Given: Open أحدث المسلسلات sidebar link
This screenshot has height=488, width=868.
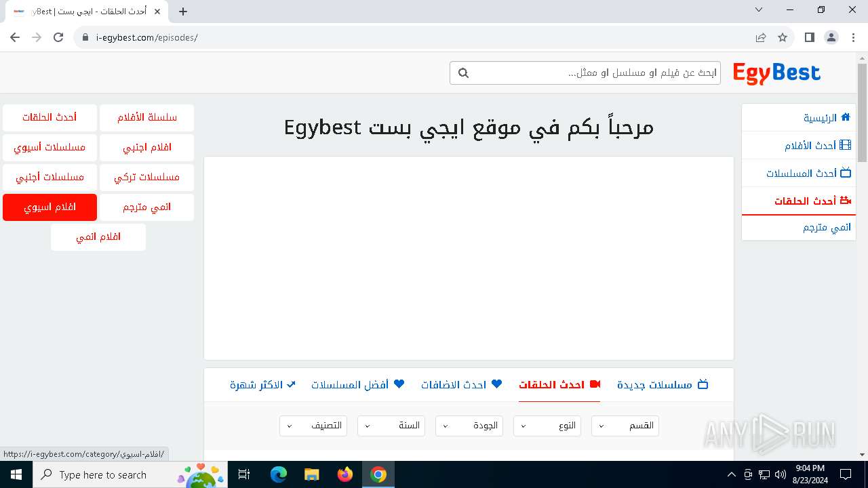Looking at the screenshot, I should click(x=799, y=174).
